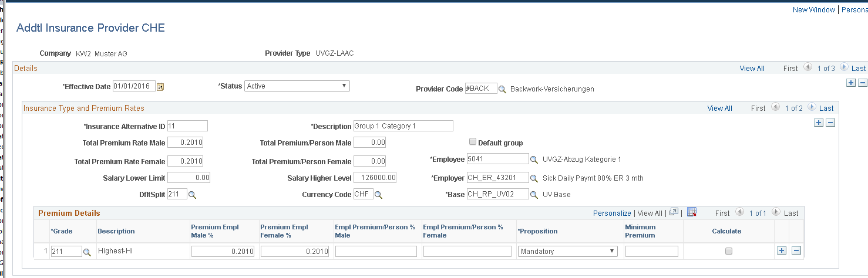The width and height of the screenshot is (868, 278).
Task: Check the Calculate checkbox in the grid row
Action: 729,251
